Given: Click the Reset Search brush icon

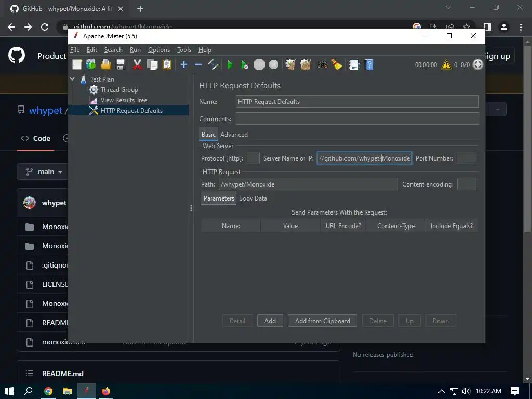Looking at the screenshot, I should pos(337,64).
